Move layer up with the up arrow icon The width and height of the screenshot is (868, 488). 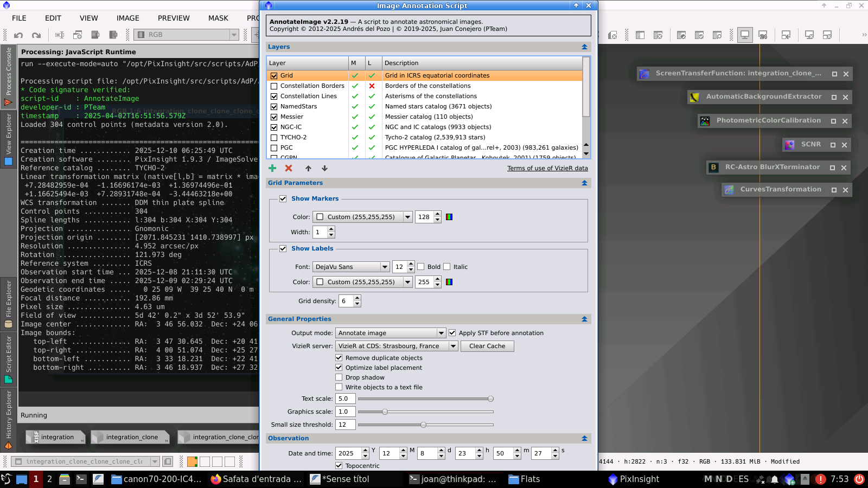coord(308,169)
